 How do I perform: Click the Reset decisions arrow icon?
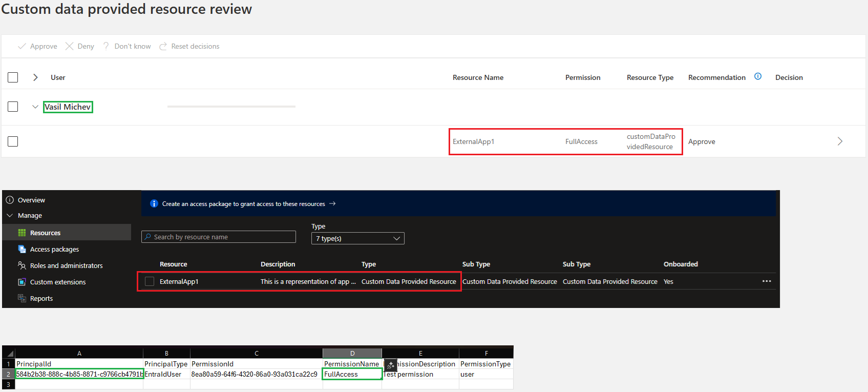pyautogui.click(x=163, y=46)
